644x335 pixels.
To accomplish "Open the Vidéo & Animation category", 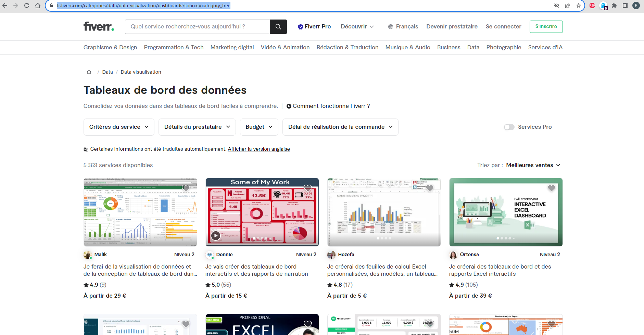I will pos(285,47).
